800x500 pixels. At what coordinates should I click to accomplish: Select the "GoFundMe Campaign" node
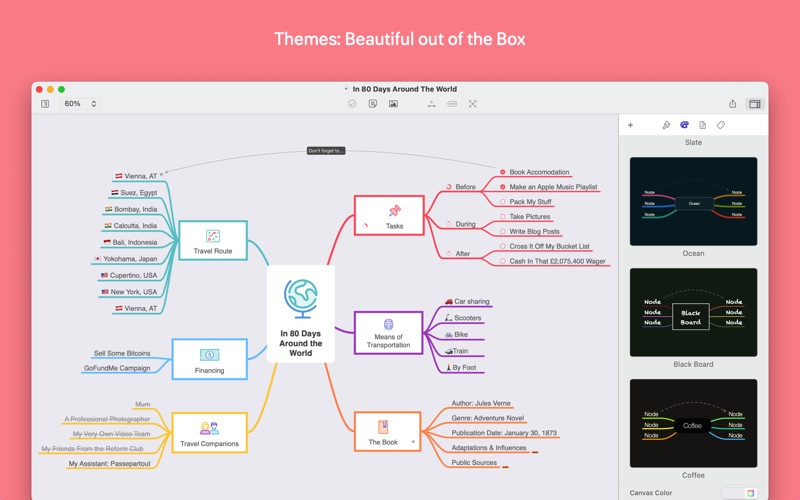click(117, 368)
